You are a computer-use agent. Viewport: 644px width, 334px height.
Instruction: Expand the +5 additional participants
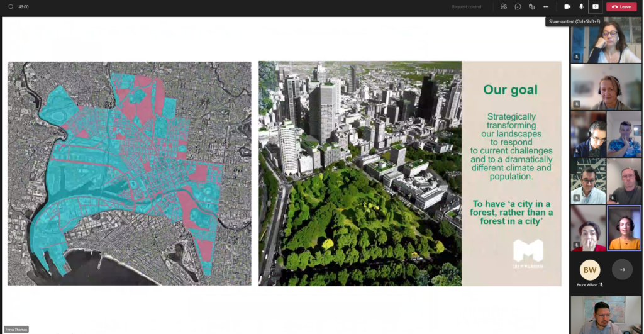(x=622, y=269)
